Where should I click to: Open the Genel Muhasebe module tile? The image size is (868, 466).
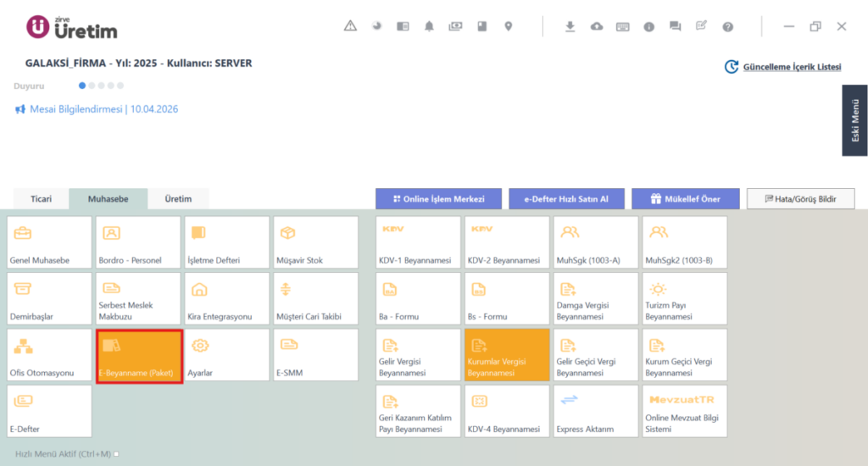tap(49, 242)
